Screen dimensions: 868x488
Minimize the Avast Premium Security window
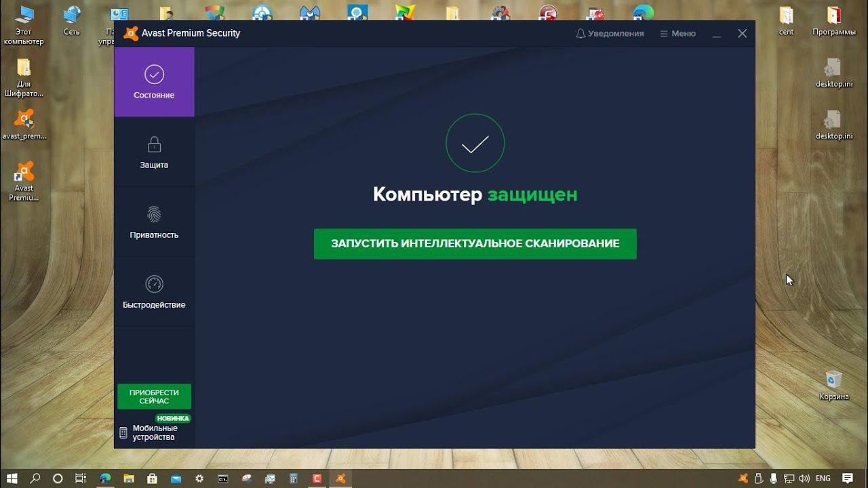717,33
